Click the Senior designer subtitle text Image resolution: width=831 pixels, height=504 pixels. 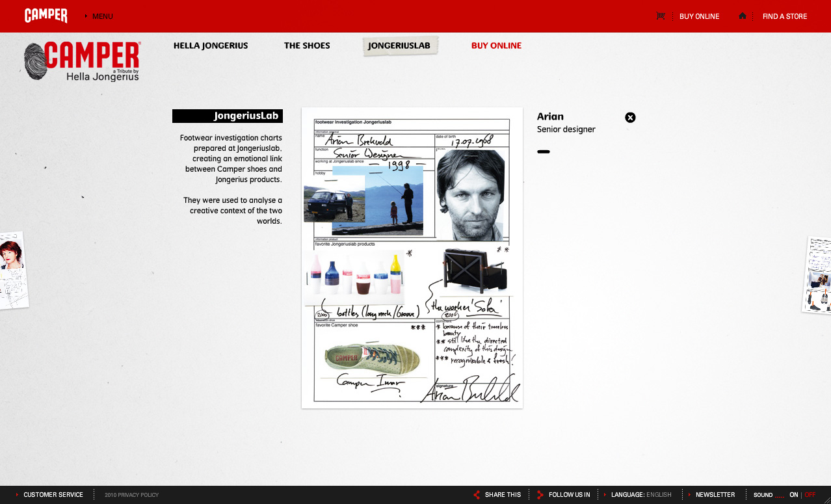566,129
